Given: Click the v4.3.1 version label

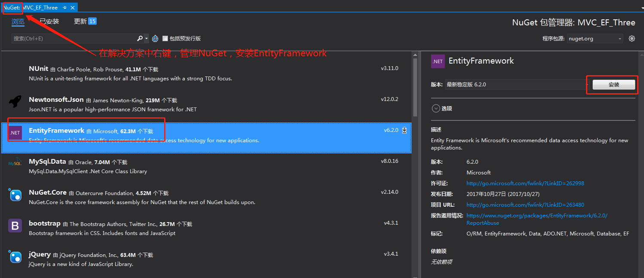Looking at the screenshot, I should pyautogui.click(x=391, y=223).
